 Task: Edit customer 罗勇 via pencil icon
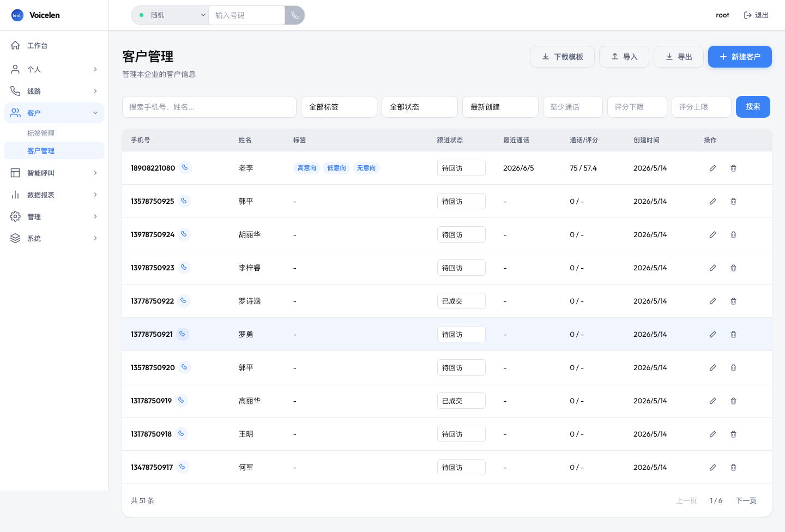[x=712, y=334]
